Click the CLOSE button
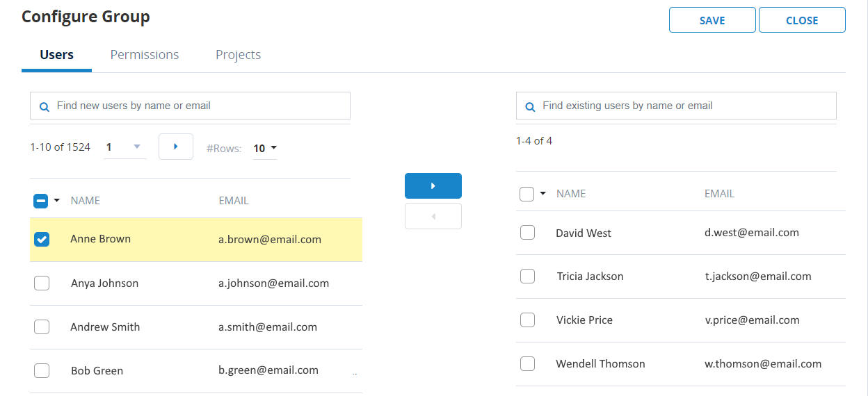Image resolution: width=868 pixels, height=396 pixels. [x=801, y=20]
